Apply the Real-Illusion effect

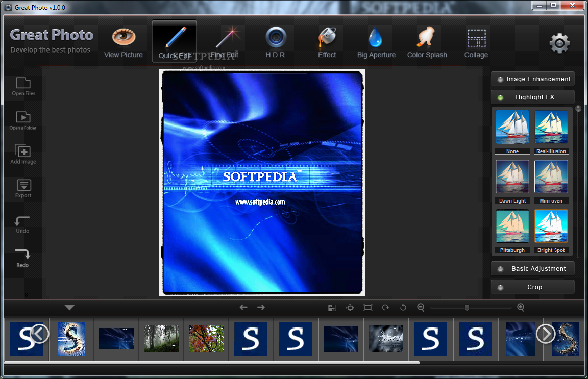[551, 127]
